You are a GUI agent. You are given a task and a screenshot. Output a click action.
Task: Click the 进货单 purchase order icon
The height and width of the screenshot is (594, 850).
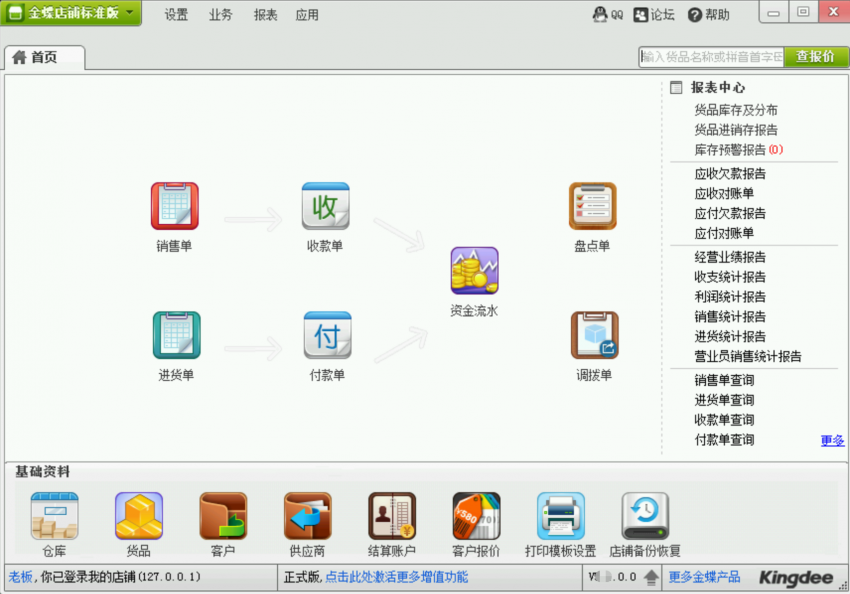click(176, 335)
